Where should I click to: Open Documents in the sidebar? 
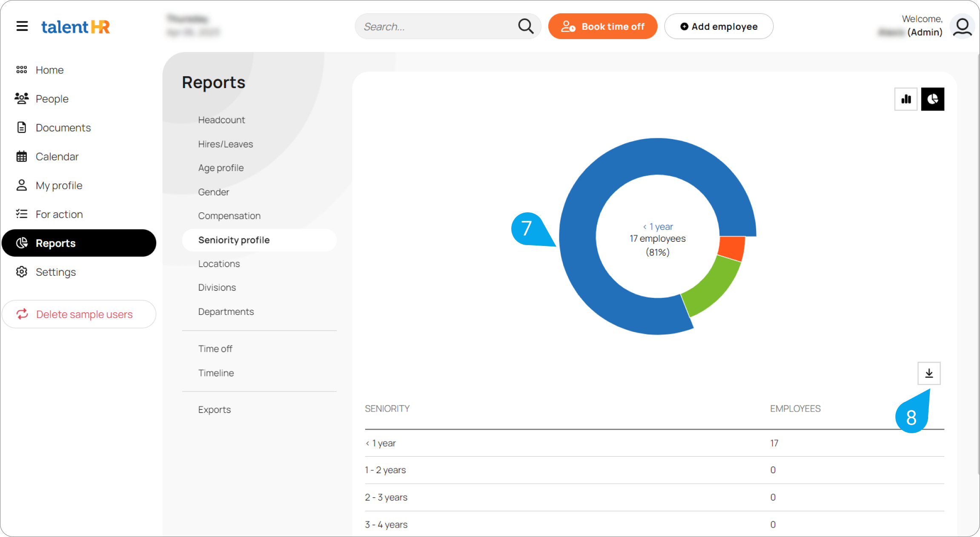point(63,128)
